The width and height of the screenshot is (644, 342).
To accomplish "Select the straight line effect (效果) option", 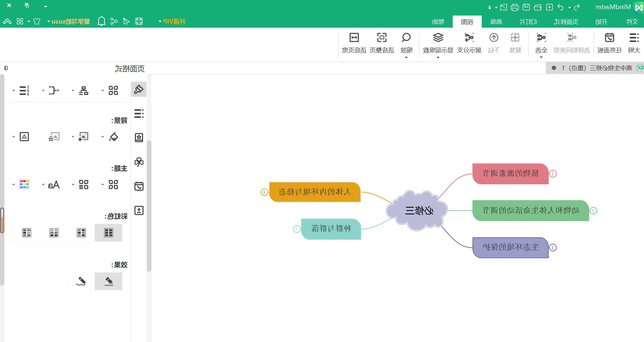I will click(108, 281).
